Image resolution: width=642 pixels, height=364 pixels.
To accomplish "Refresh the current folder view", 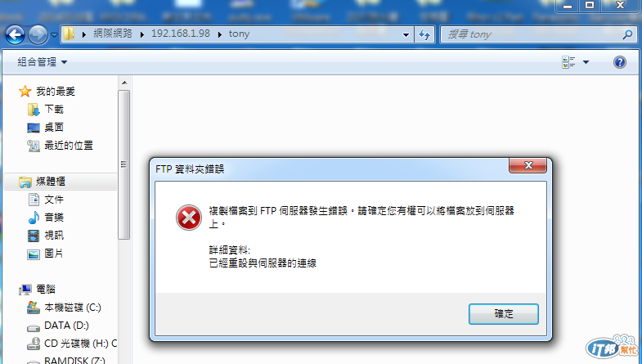I will pos(424,34).
